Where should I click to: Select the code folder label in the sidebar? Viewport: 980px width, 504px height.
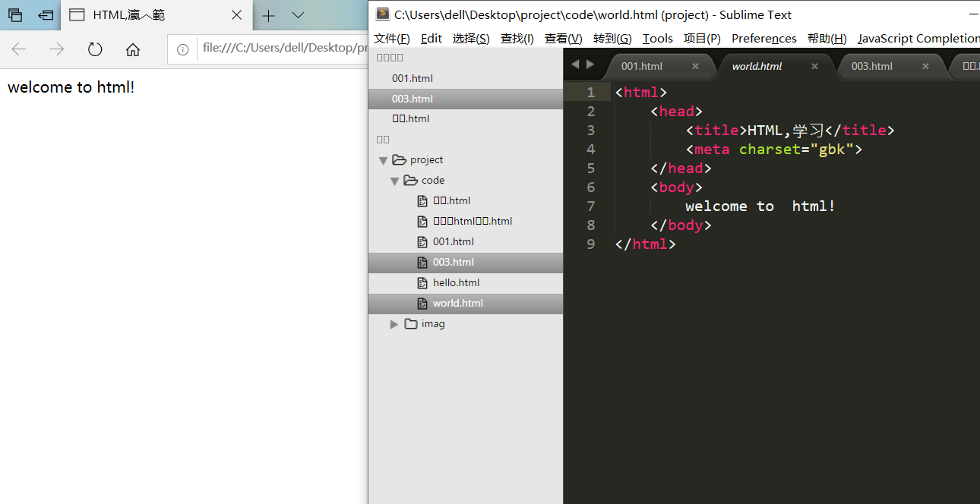[433, 181]
